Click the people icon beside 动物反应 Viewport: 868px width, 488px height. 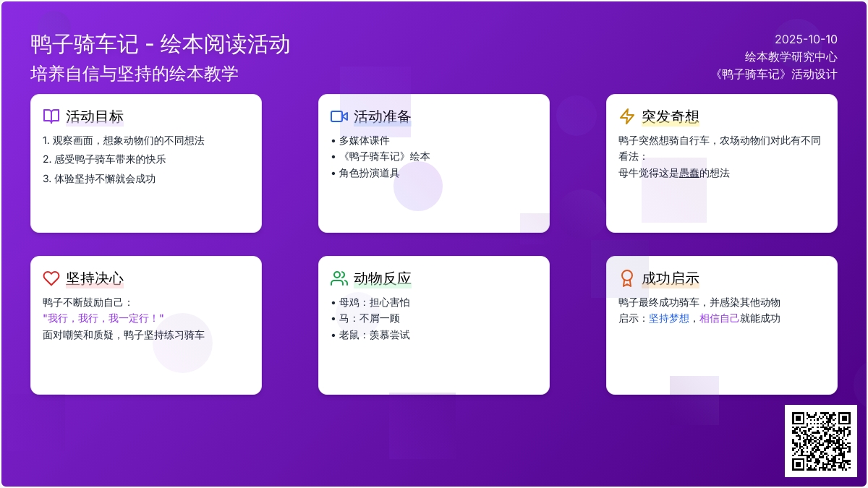coord(339,278)
